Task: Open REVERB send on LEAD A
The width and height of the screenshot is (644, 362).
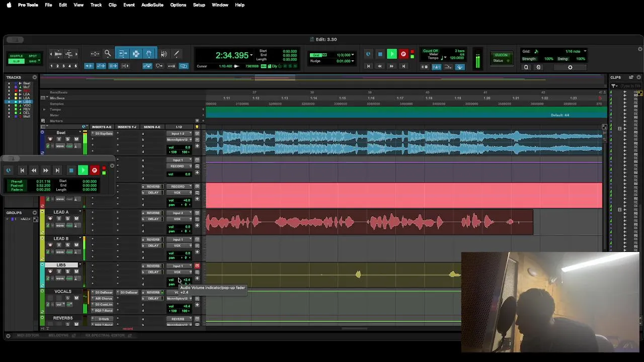Action: click(153, 213)
